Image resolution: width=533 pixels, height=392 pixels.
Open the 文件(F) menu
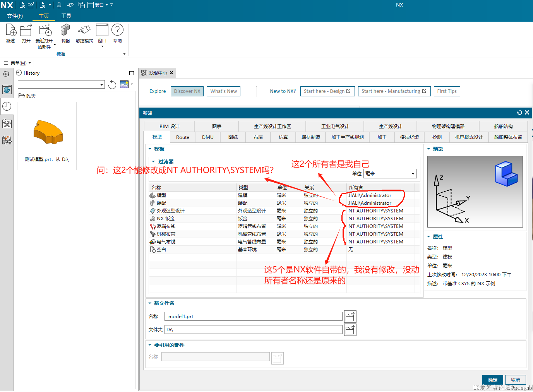(x=15, y=16)
